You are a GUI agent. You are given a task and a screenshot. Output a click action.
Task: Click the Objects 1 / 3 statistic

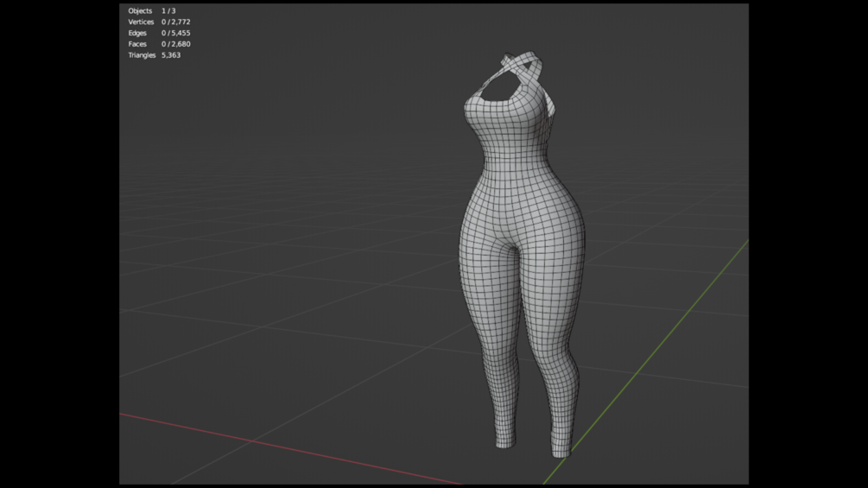[152, 11]
